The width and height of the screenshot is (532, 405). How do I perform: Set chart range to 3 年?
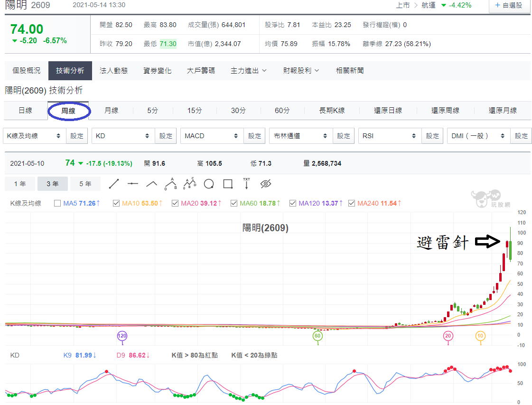pos(53,184)
